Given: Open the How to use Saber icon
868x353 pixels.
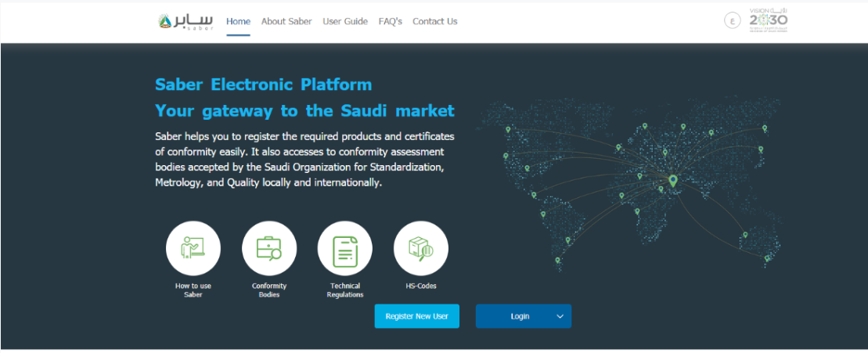Looking at the screenshot, I should (193, 248).
